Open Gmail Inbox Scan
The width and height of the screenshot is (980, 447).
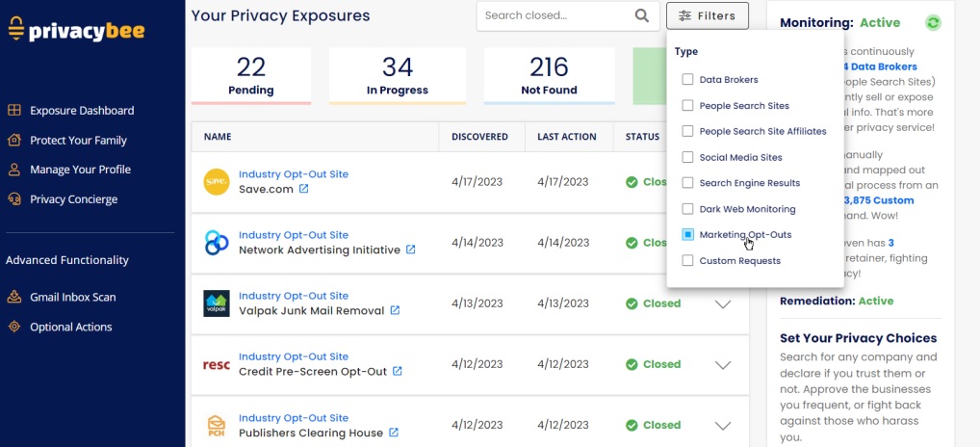tap(72, 297)
